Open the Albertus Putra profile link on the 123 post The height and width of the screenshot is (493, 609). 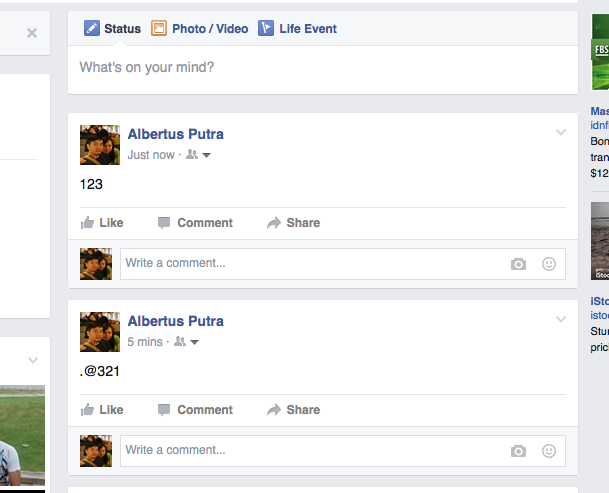click(176, 134)
